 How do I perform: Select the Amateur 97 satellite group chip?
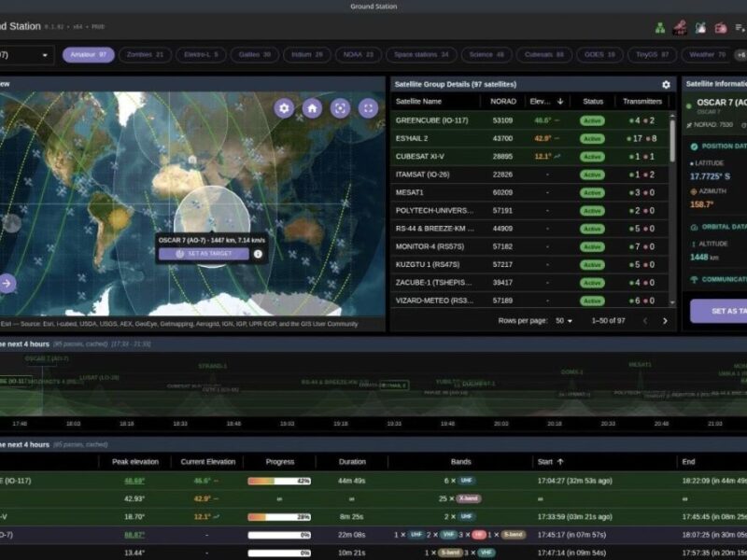(89, 55)
